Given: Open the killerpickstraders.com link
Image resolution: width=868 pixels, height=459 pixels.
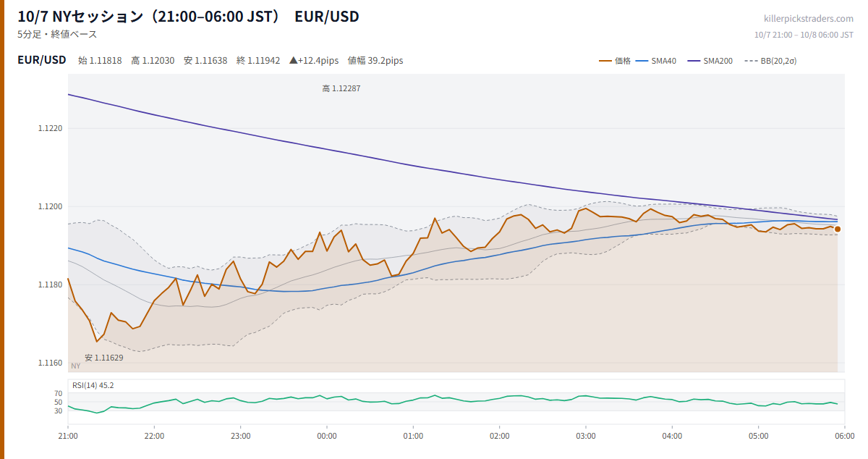Looking at the screenshot, I should [x=809, y=19].
